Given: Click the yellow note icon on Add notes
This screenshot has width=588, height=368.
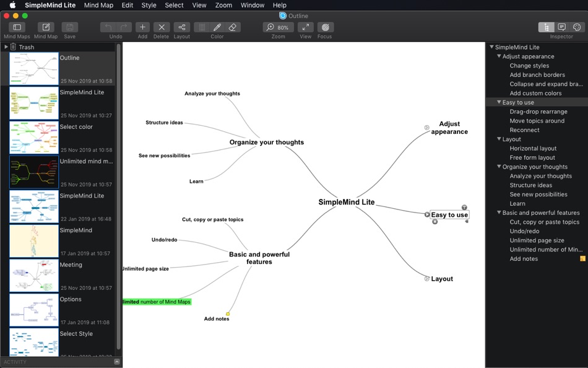Looking at the screenshot, I should click(228, 313).
